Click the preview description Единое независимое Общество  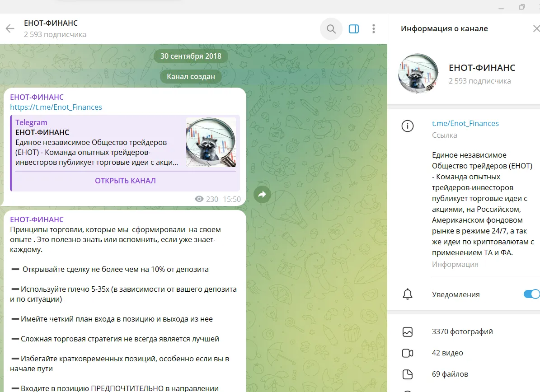97,153
